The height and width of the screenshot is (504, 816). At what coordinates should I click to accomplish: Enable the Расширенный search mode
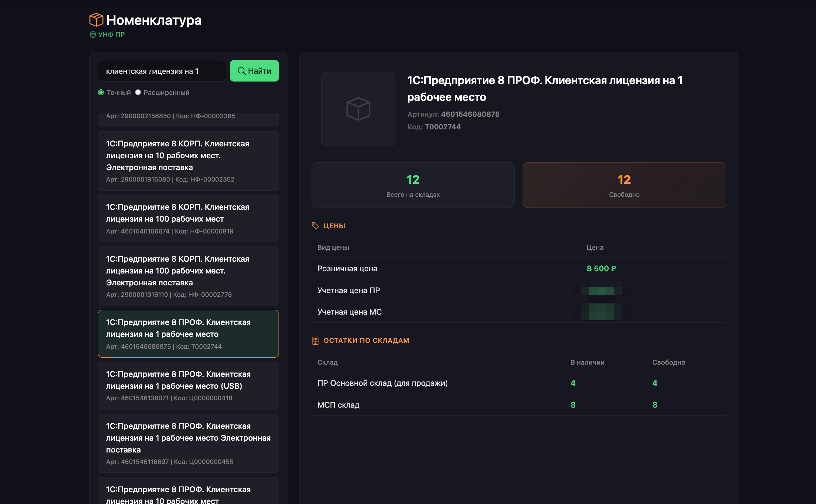(x=138, y=93)
